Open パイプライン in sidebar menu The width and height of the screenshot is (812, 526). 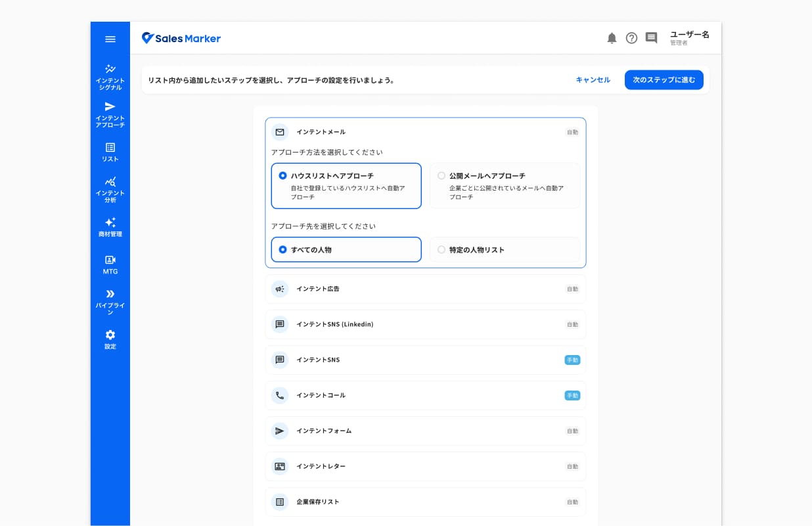click(x=110, y=302)
